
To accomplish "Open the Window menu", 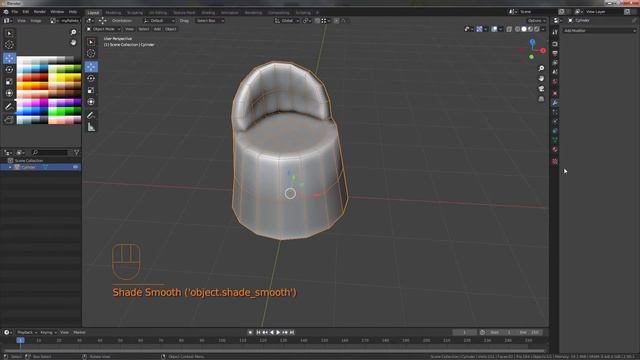I will (57, 12).
